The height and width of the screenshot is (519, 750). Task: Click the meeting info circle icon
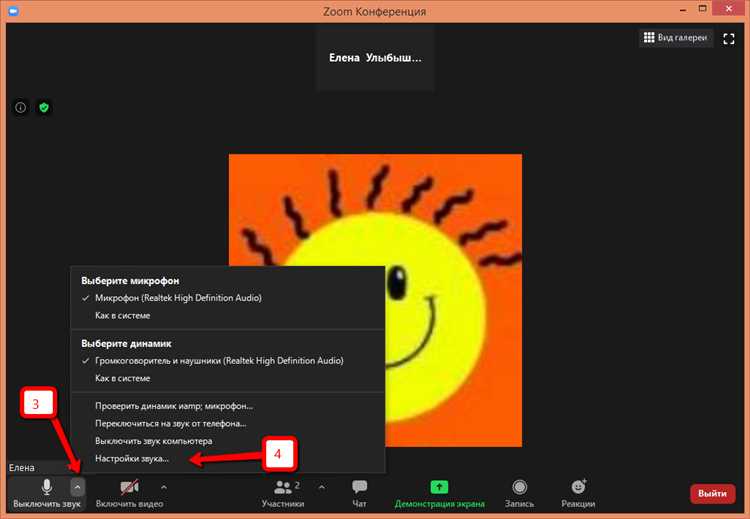pos(21,107)
